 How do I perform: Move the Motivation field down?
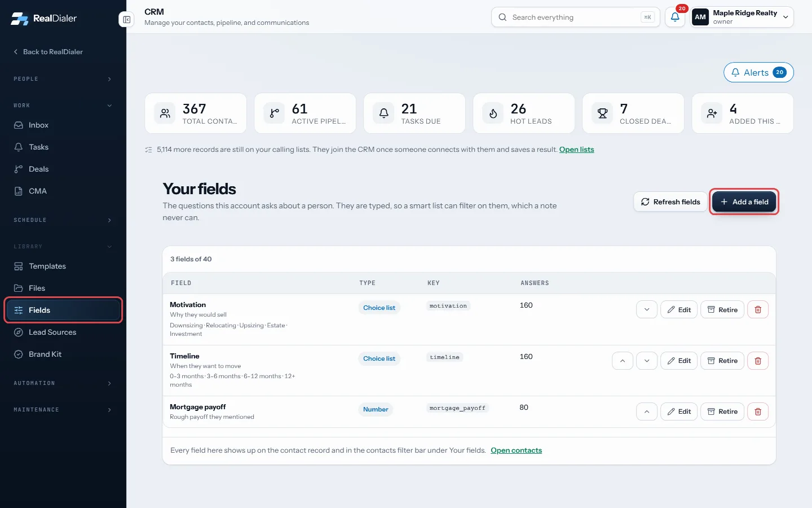point(647,310)
